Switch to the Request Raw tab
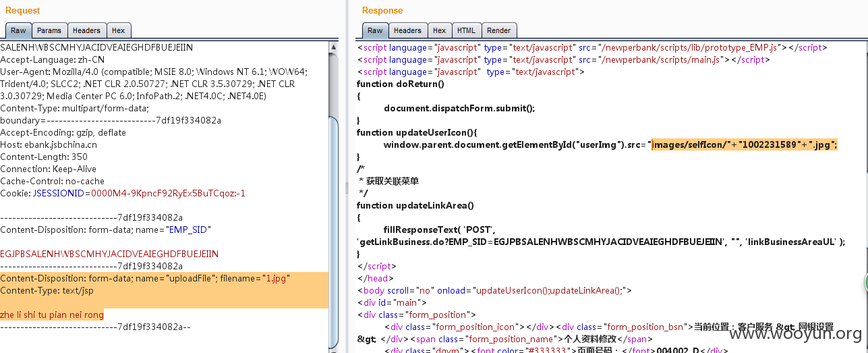Image resolution: width=868 pixels, height=353 pixels. [x=18, y=30]
